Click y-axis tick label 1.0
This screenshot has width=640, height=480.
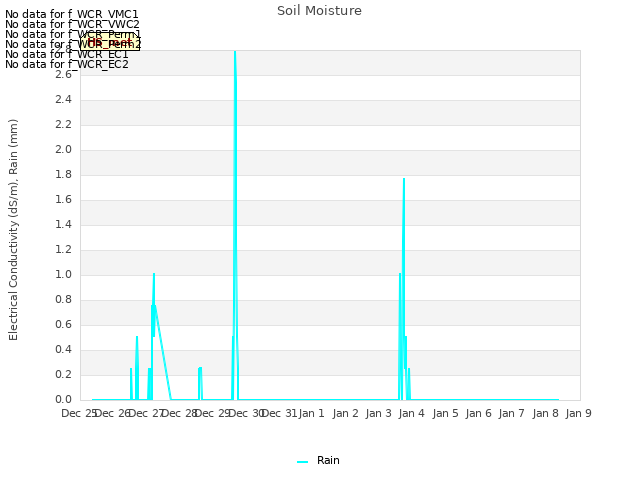(63, 274)
